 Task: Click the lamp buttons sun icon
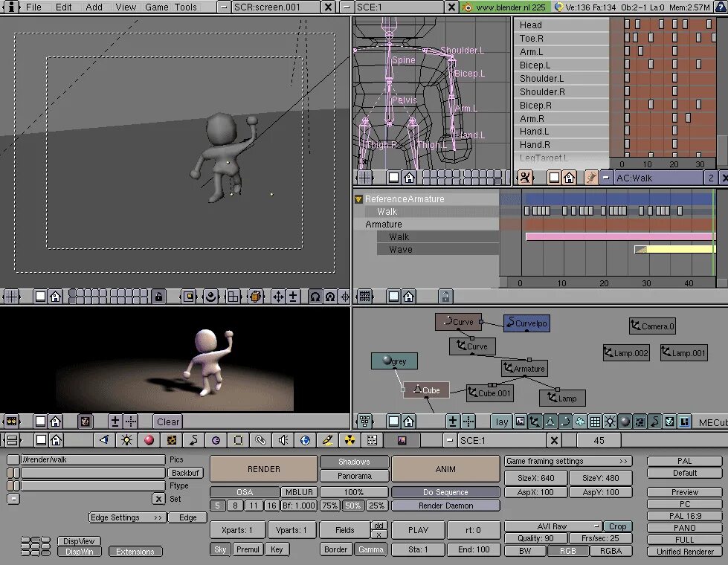point(126,440)
